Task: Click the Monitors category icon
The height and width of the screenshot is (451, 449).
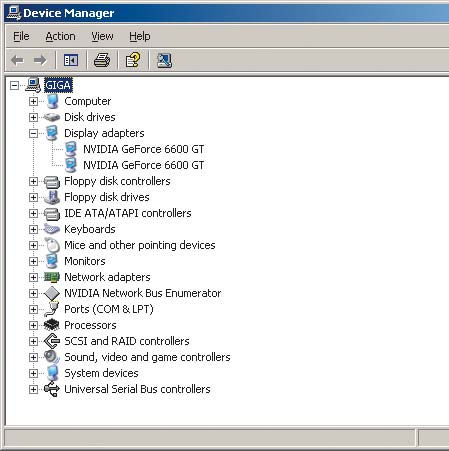Action: click(x=52, y=261)
